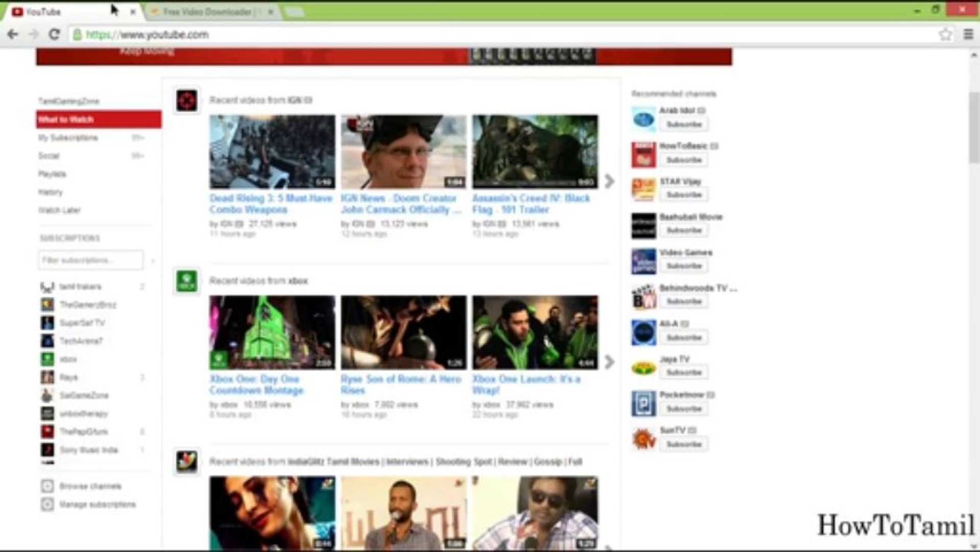Subscribe to the Video Games channel
The height and width of the screenshot is (552, 980).
684,266
